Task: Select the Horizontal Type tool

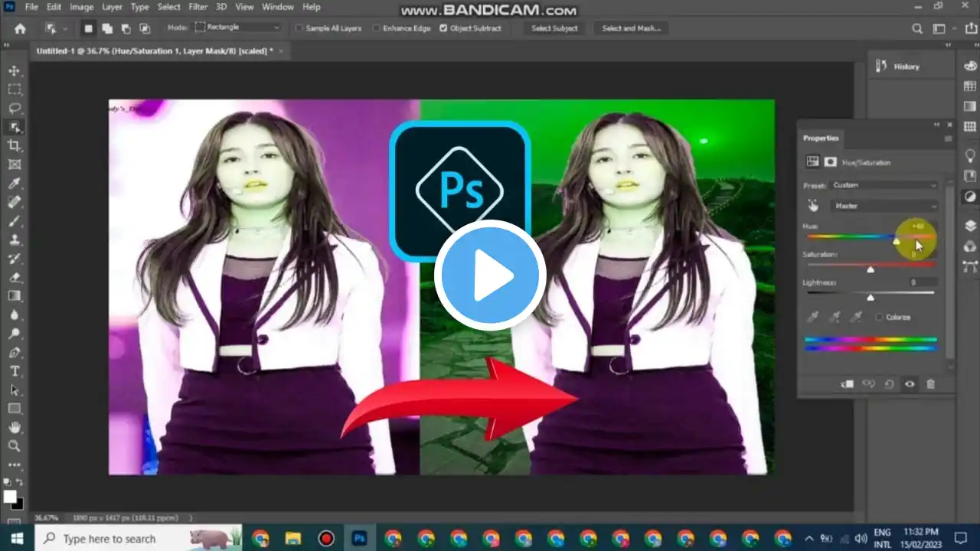Action: click(14, 371)
